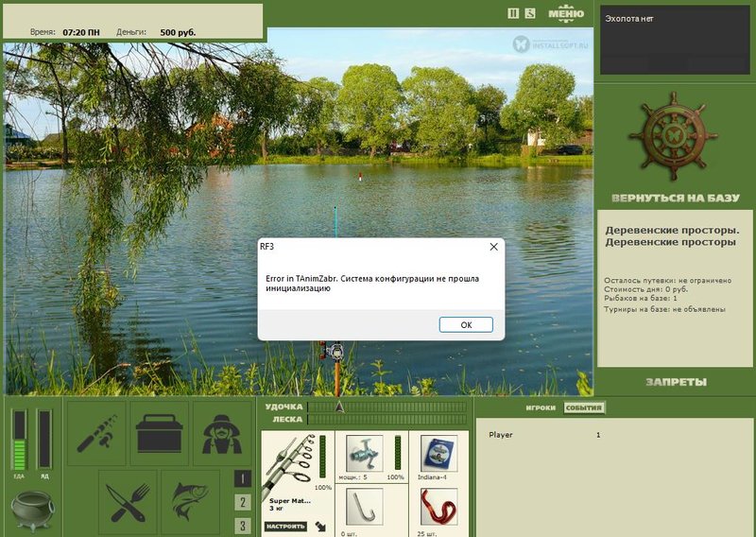Click the НАСТРОИТЬ button

click(286, 527)
